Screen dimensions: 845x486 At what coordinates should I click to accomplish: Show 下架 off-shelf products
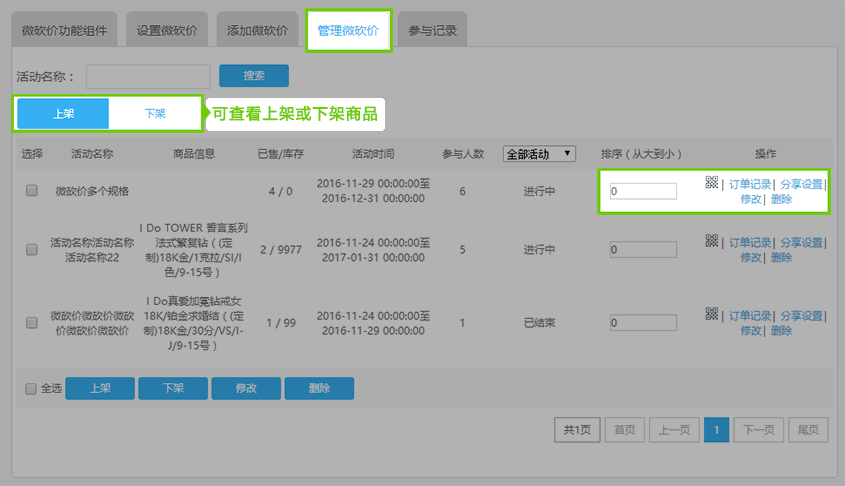(x=155, y=114)
